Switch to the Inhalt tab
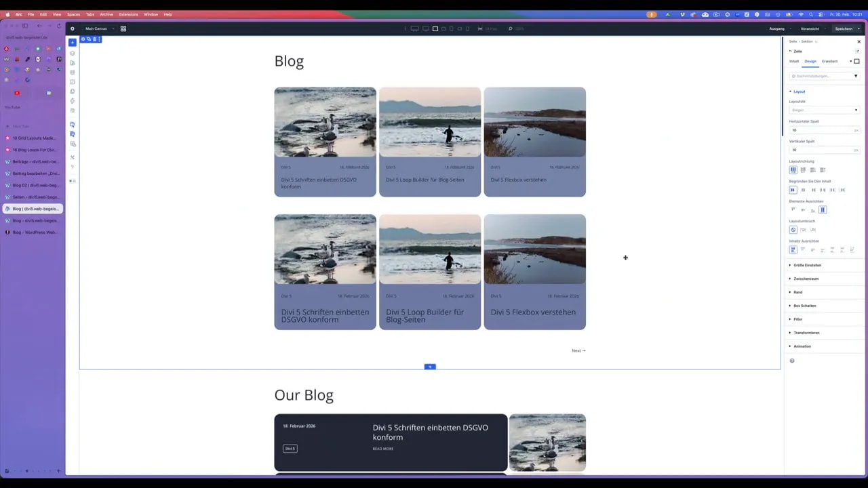 [x=794, y=61]
